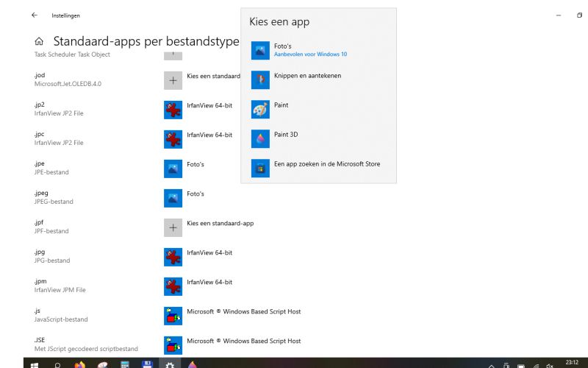Click the plus button for the .jod file type
The width and height of the screenshot is (588, 368).
(x=173, y=80)
